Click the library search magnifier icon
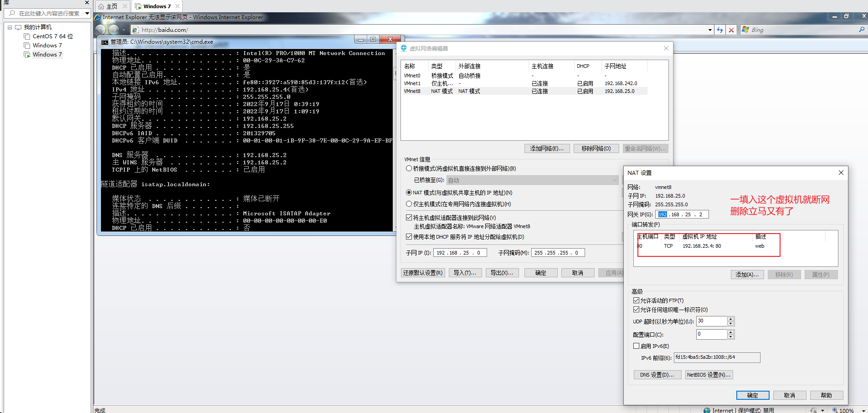This screenshot has width=868, height=413. tap(12, 13)
